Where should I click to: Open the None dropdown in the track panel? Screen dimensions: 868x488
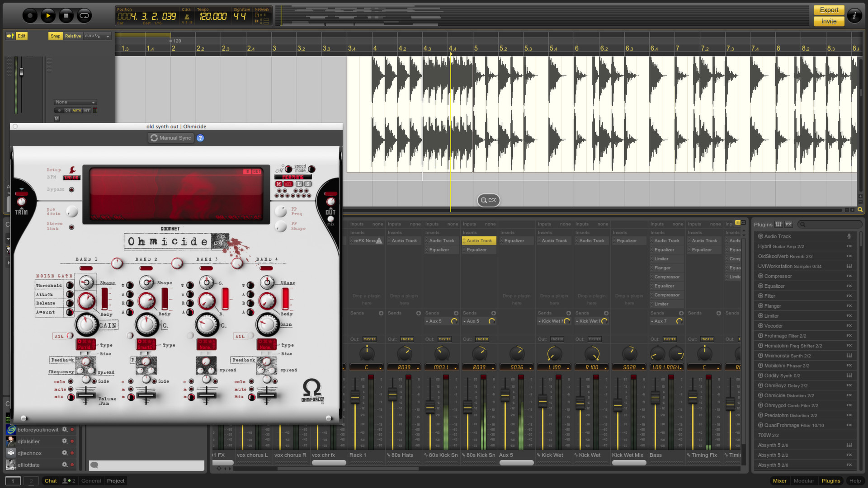pos(75,102)
